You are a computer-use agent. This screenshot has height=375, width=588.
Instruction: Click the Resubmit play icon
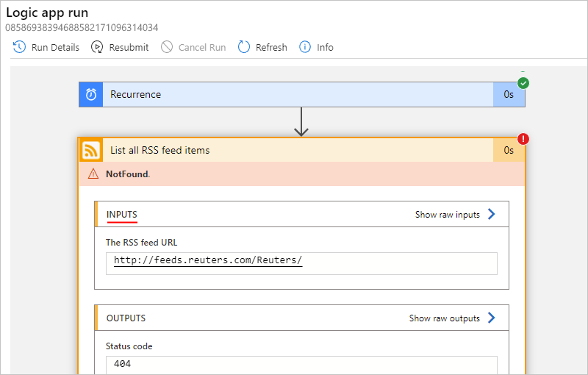pyautogui.click(x=97, y=47)
